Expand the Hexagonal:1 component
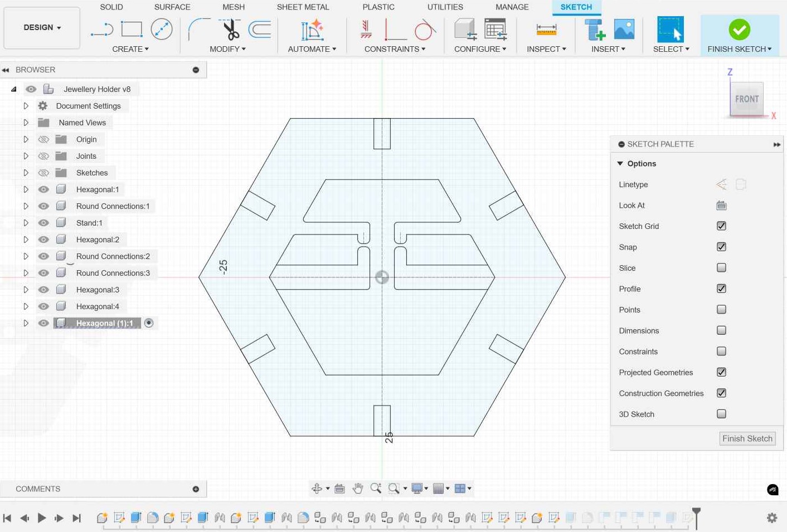This screenshot has height=532, width=787. point(26,189)
